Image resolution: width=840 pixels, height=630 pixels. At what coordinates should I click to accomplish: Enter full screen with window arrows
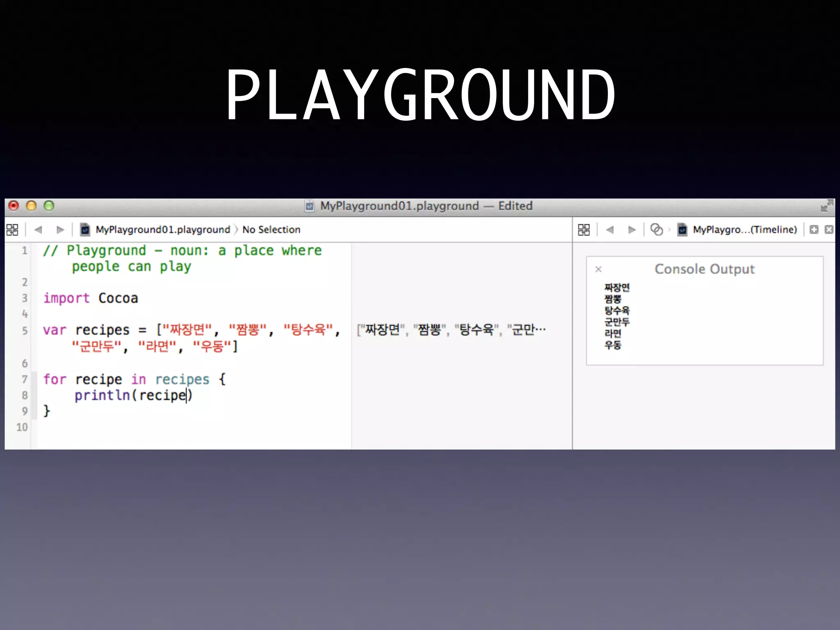(x=827, y=206)
